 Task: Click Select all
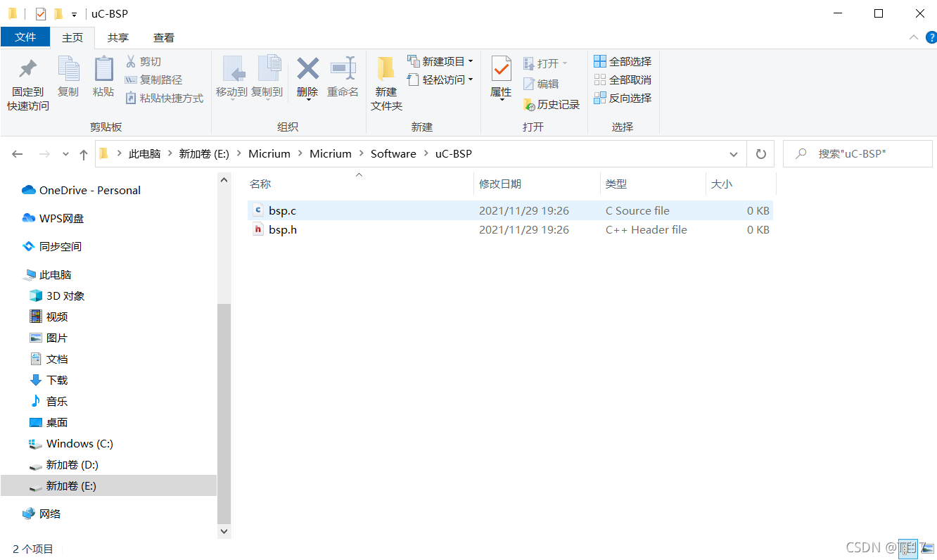click(623, 62)
